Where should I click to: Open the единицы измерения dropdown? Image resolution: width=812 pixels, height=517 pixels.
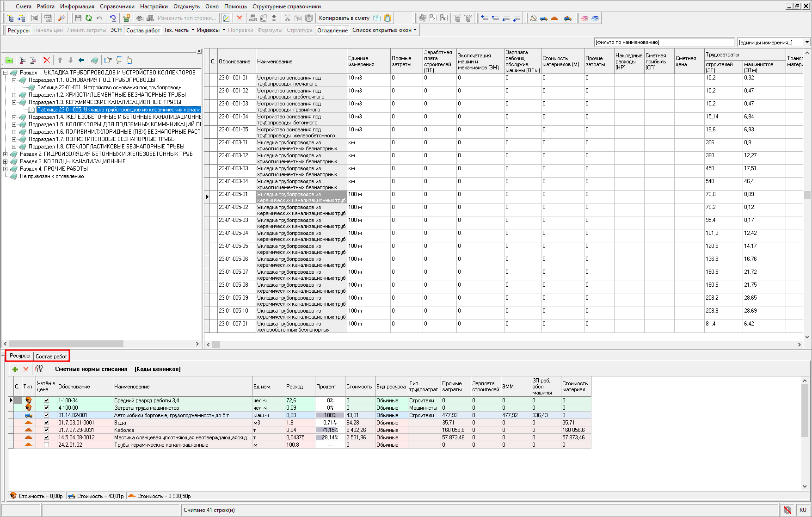[807, 43]
